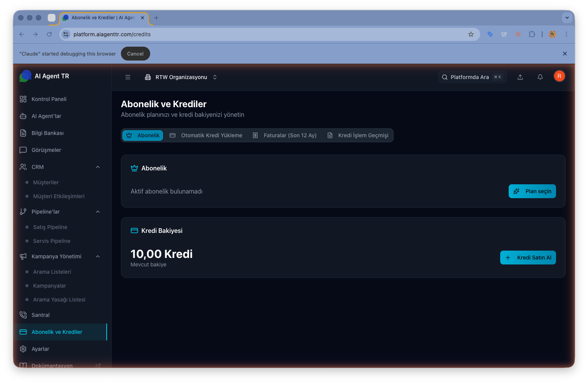The image size is (588, 384).
Task: Open Chrome's three-dot menu
Action: (566, 34)
